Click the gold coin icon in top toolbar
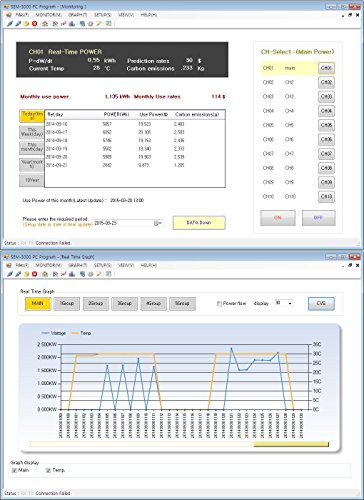Screen dimensions: 364x500 pyautogui.click(x=26, y=24)
